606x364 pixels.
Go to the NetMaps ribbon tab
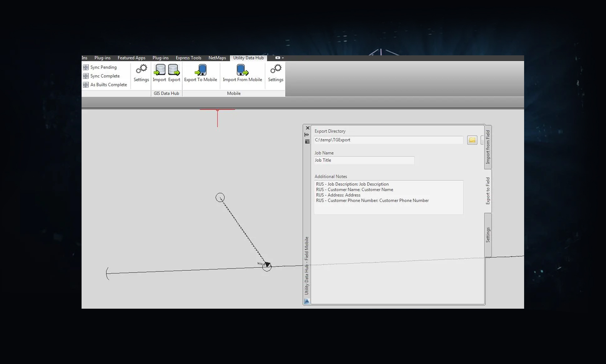(x=217, y=58)
